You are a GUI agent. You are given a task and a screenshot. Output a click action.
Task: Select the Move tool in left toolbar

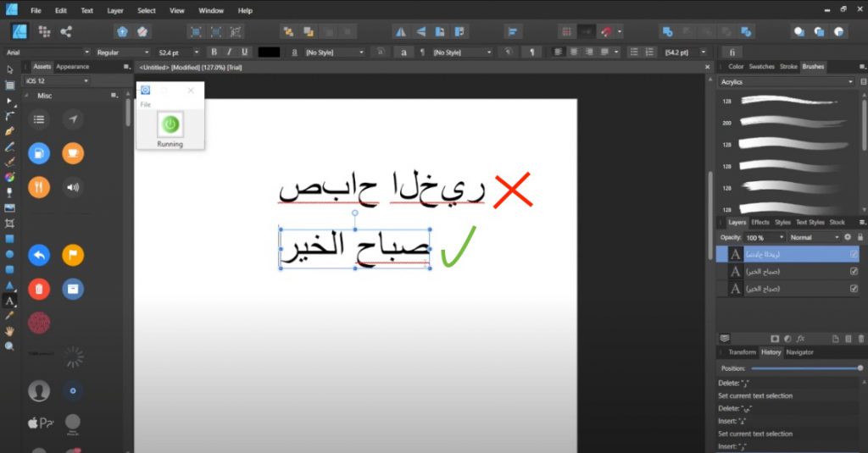click(x=9, y=69)
